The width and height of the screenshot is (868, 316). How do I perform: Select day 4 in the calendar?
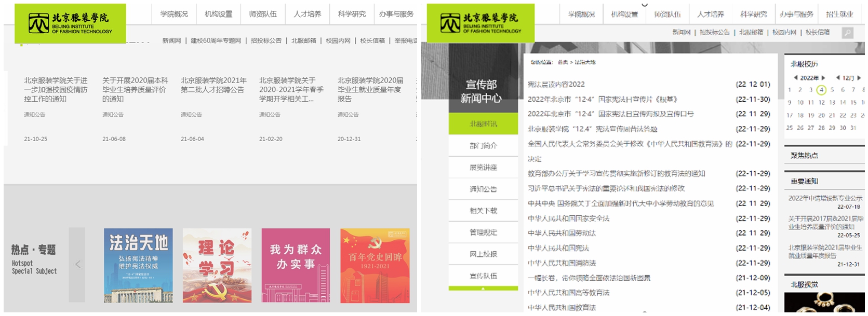[821, 90]
